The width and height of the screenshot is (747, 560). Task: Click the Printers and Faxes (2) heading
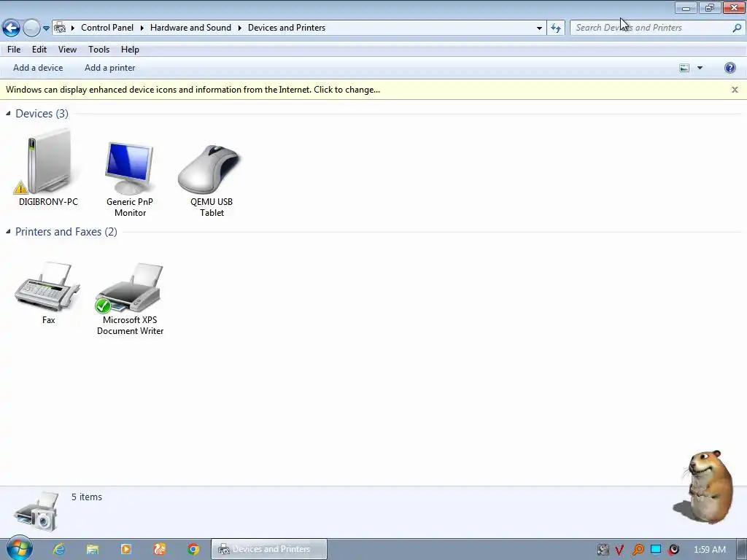pyautogui.click(x=66, y=231)
